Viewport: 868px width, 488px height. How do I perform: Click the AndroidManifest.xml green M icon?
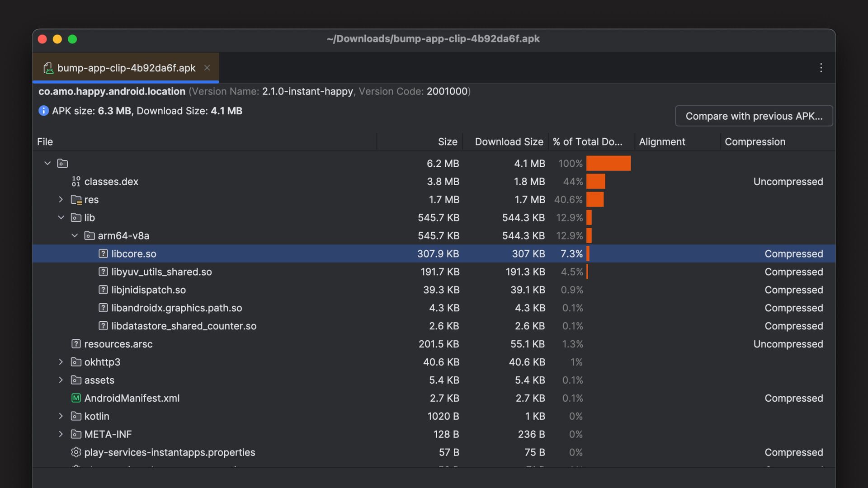[76, 398]
